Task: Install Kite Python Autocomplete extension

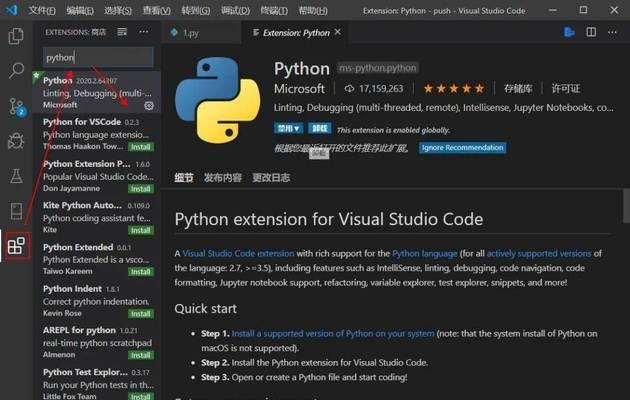Action: pyautogui.click(x=141, y=230)
